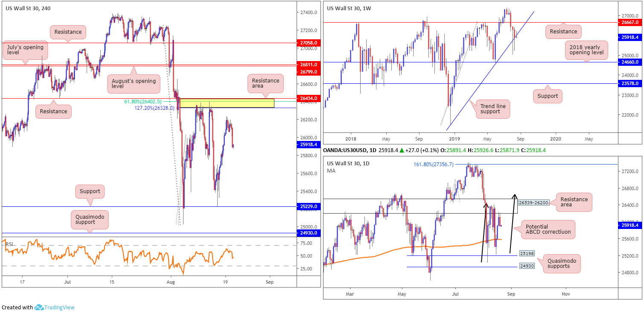The image size is (644, 314).
Task: Click the MA indicator label on daily chart
Action: pyautogui.click(x=331, y=171)
